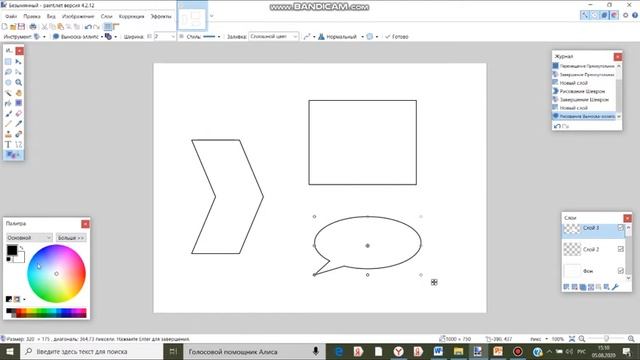The width and height of the screenshot is (640, 360).
Task: Select the Clone Stamp tool
Action: point(8,134)
